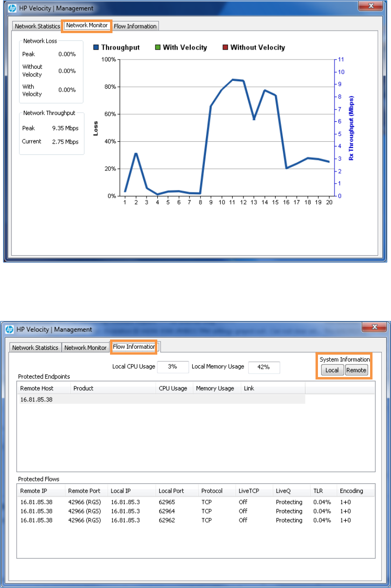Click current throughput value 2.75 Mbps
The height and width of the screenshot is (588, 391).
[65, 142]
